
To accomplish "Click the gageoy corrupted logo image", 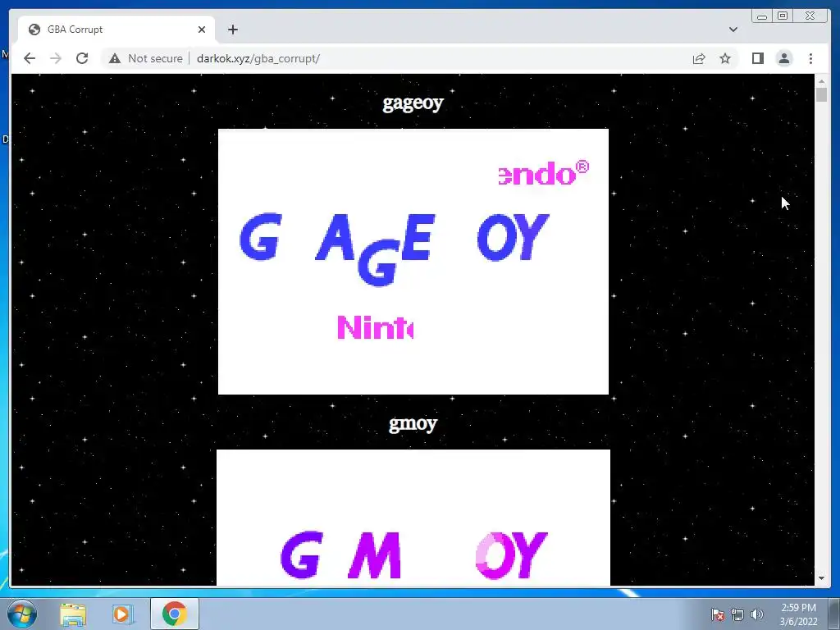I will click(413, 262).
